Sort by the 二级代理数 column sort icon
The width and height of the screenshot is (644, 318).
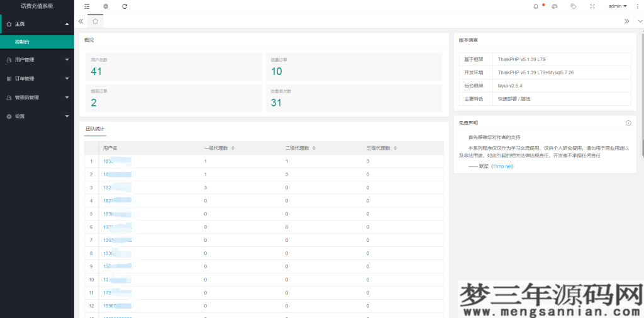tap(314, 148)
